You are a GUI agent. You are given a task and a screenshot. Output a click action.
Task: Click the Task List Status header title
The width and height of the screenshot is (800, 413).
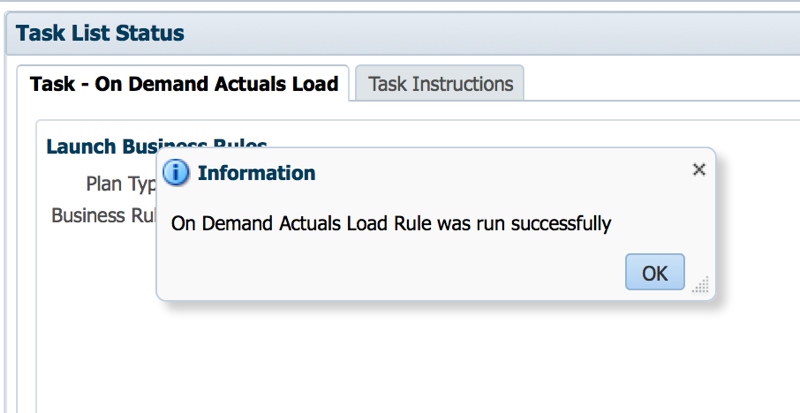[x=100, y=33]
